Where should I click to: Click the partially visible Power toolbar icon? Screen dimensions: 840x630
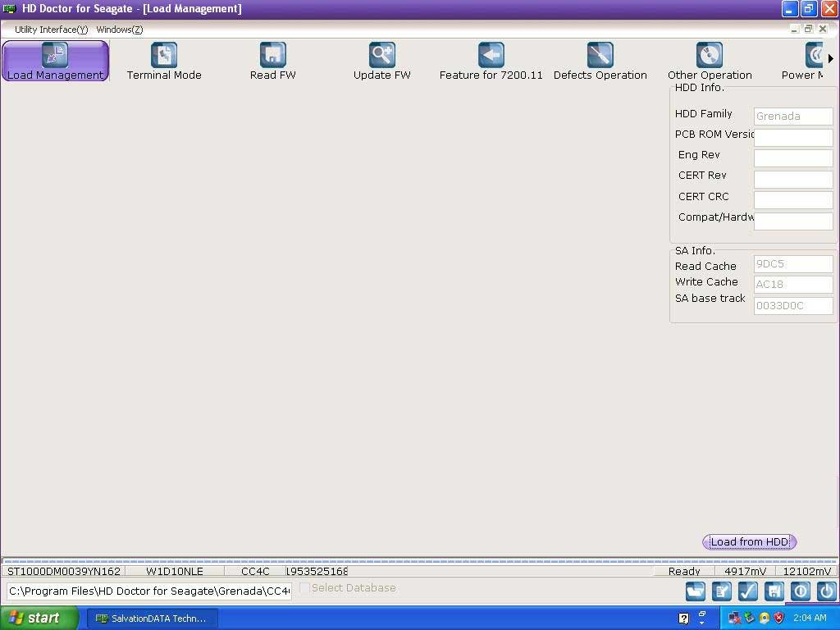[804, 61]
